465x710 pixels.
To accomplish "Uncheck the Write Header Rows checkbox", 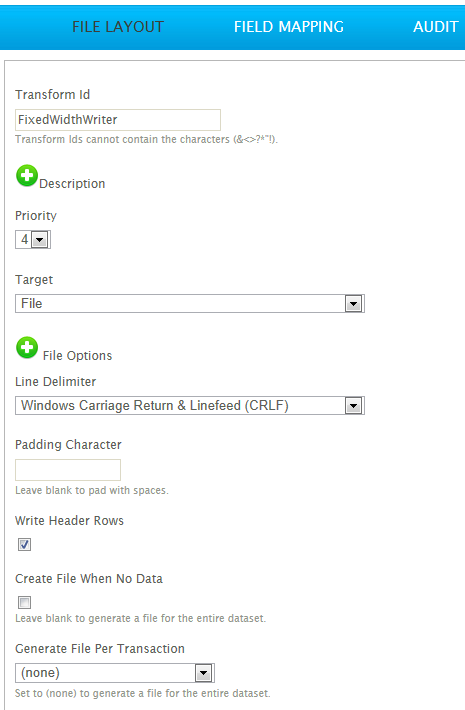I will pos(24,544).
